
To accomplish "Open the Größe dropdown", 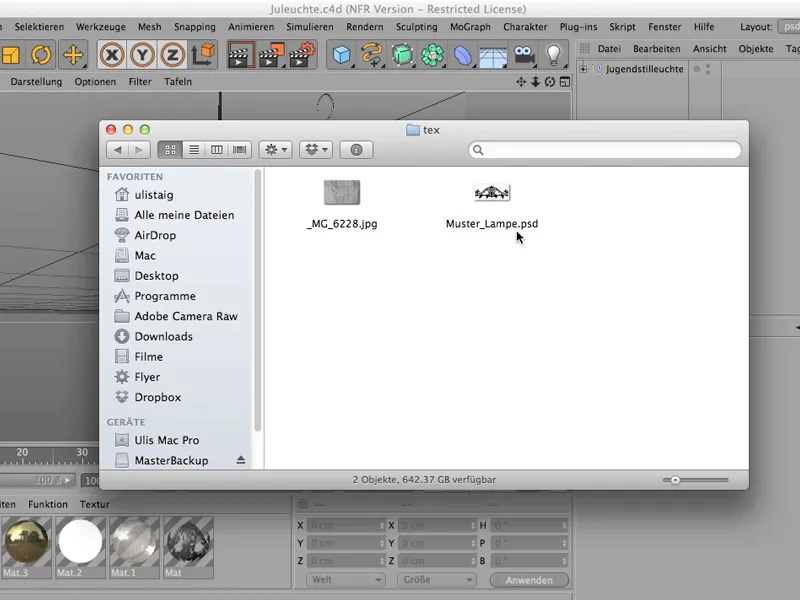I will 436,580.
